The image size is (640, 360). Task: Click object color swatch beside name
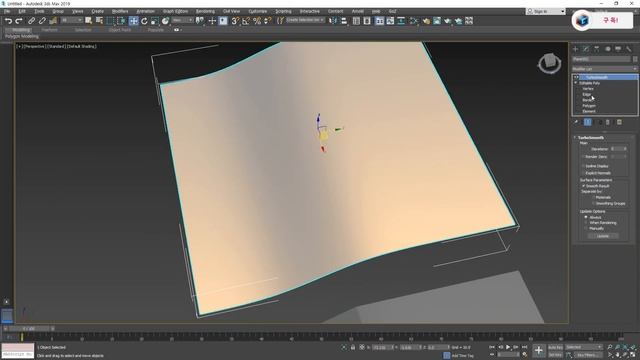click(x=635, y=59)
